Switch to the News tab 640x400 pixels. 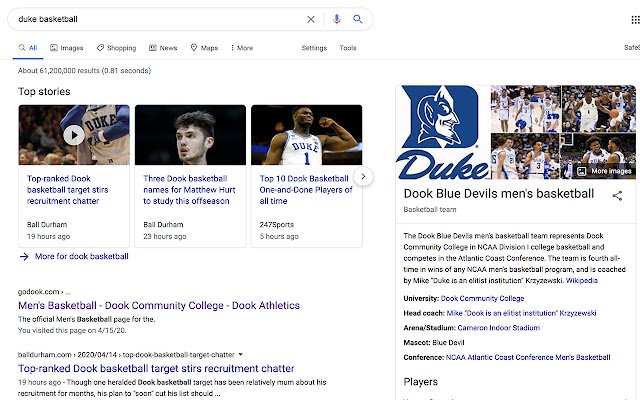(x=163, y=48)
